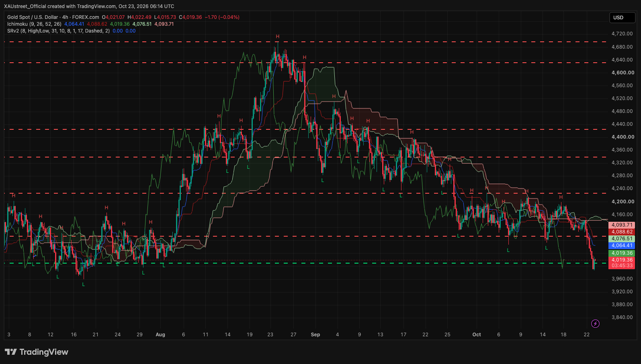Click the 4,720.00 price on the scale
Viewport: 641px width, 364px height.
point(622,34)
